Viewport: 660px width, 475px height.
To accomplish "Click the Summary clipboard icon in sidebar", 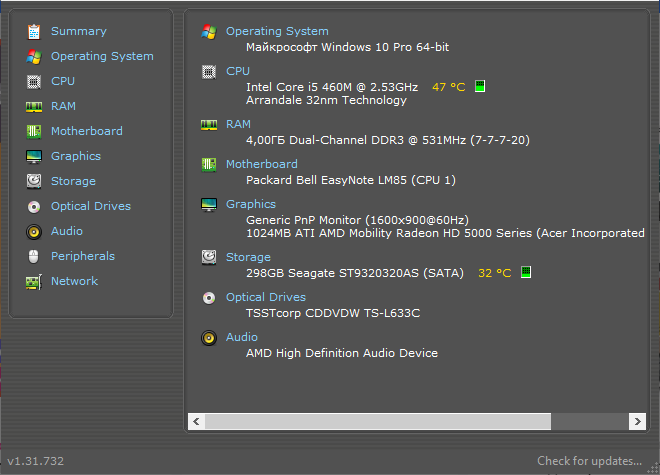I will (34, 32).
